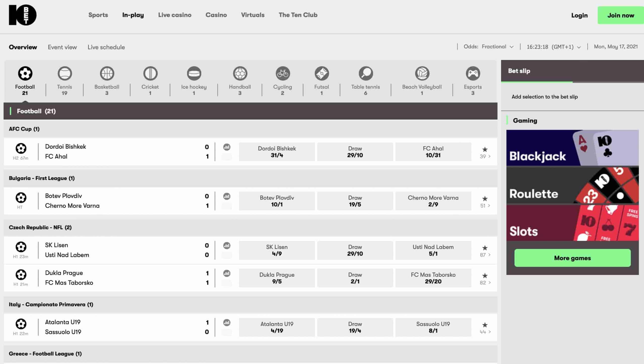Open the Blackjack game thumbnail
The width and height of the screenshot is (644, 364).
pyautogui.click(x=572, y=148)
